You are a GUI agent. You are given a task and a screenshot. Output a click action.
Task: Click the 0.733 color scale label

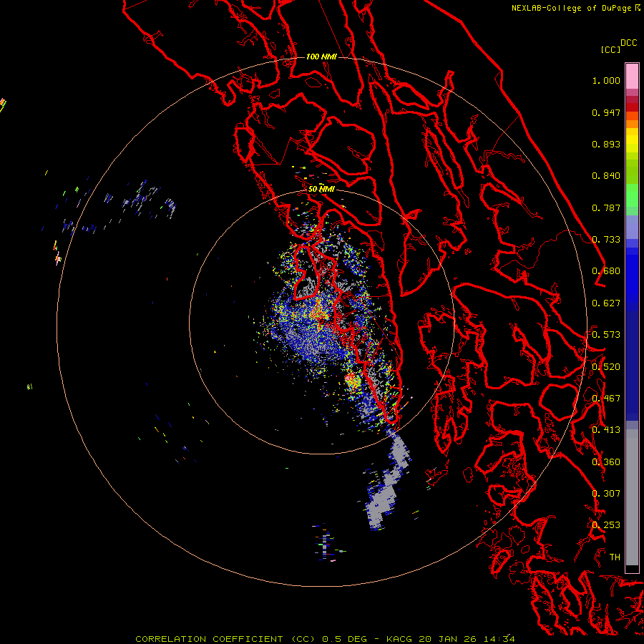(x=606, y=240)
